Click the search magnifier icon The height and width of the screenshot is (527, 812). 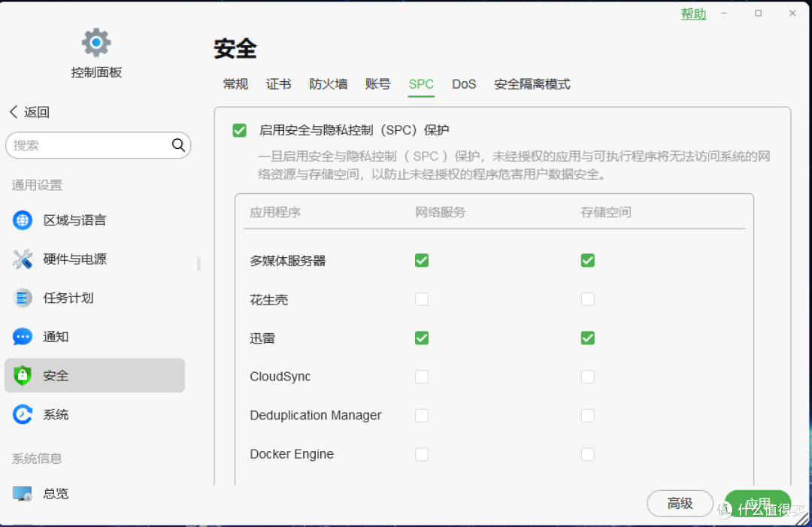click(178, 145)
